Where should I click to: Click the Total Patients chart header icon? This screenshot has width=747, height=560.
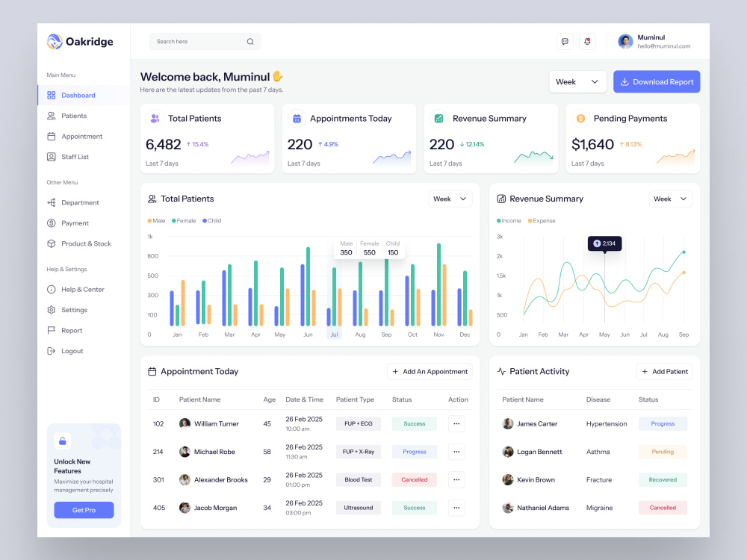pyautogui.click(x=152, y=199)
